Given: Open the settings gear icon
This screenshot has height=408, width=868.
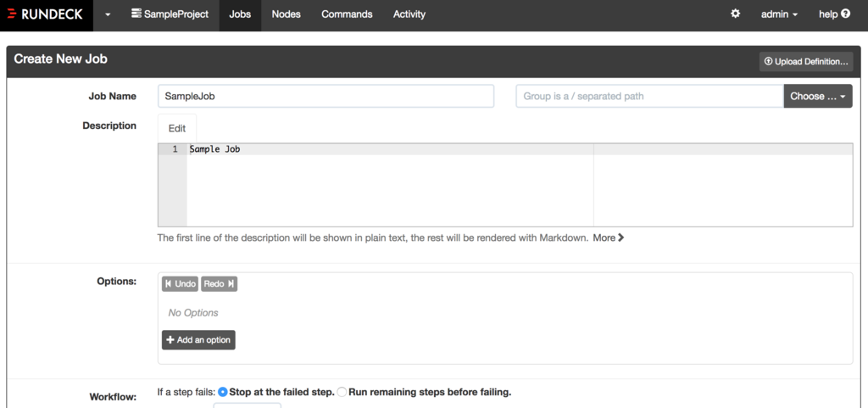Looking at the screenshot, I should [735, 14].
